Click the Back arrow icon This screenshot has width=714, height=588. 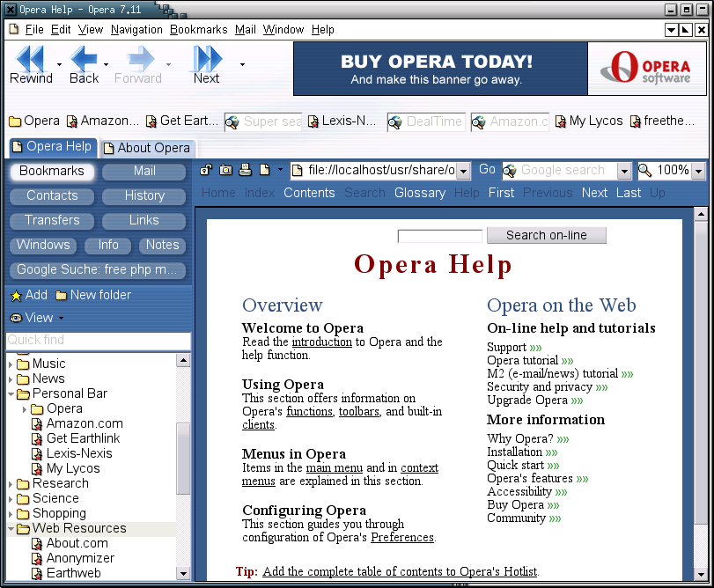84,59
